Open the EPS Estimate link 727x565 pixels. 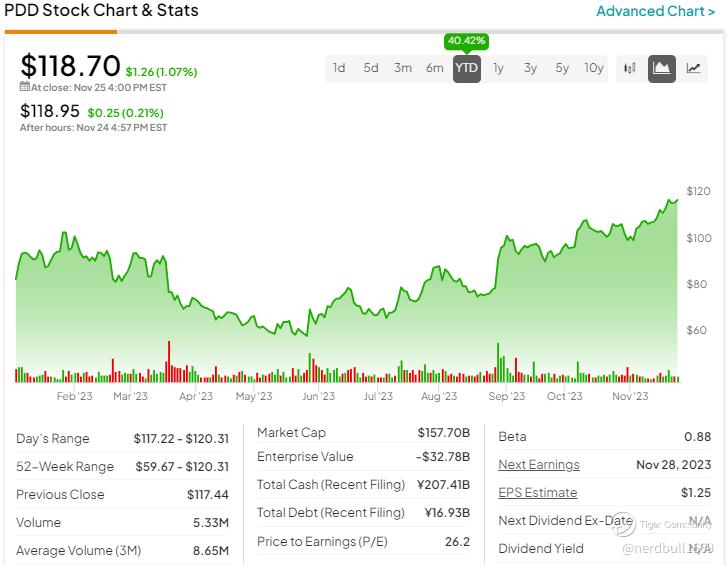[x=537, y=492]
